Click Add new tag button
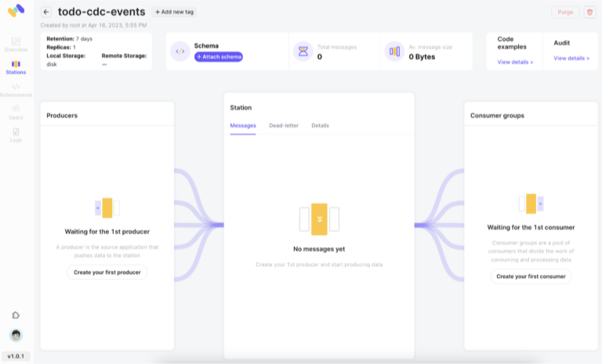Screen dimensions: 602x364 (175, 13)
